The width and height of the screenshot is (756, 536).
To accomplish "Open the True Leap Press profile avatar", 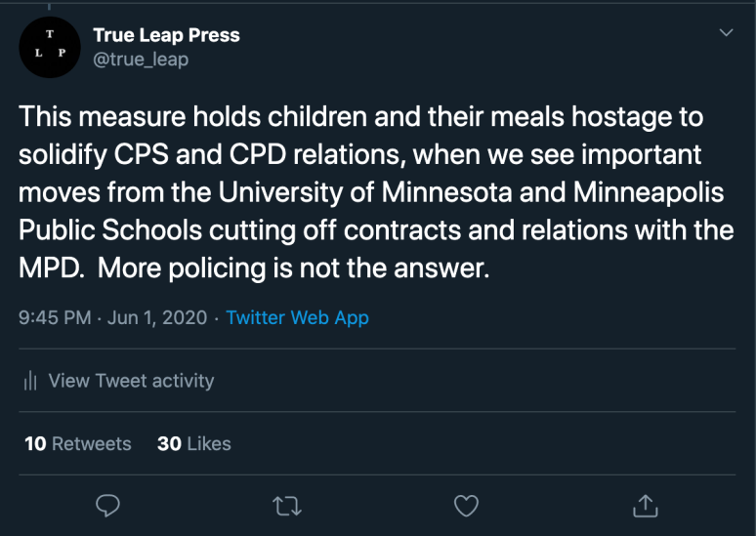I will click(x=49, y=47).
